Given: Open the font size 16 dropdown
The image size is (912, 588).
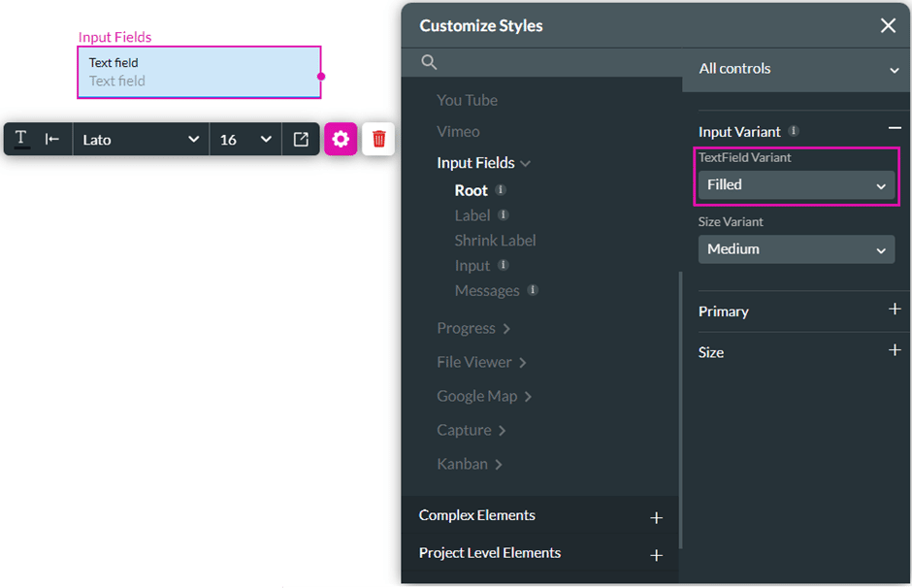Looking at the screenshot, I should coord(245,139).
